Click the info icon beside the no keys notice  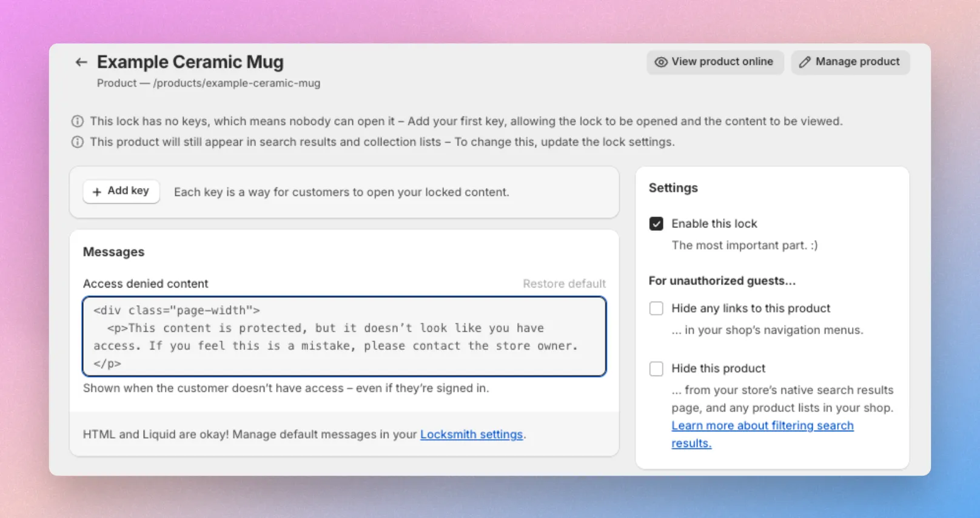[x=78, y=121]
